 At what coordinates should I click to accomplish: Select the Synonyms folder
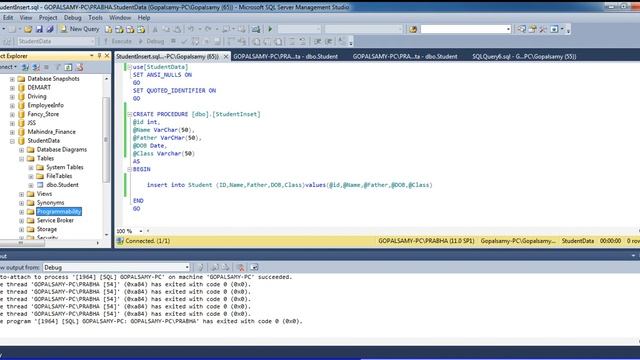[50, 203]
